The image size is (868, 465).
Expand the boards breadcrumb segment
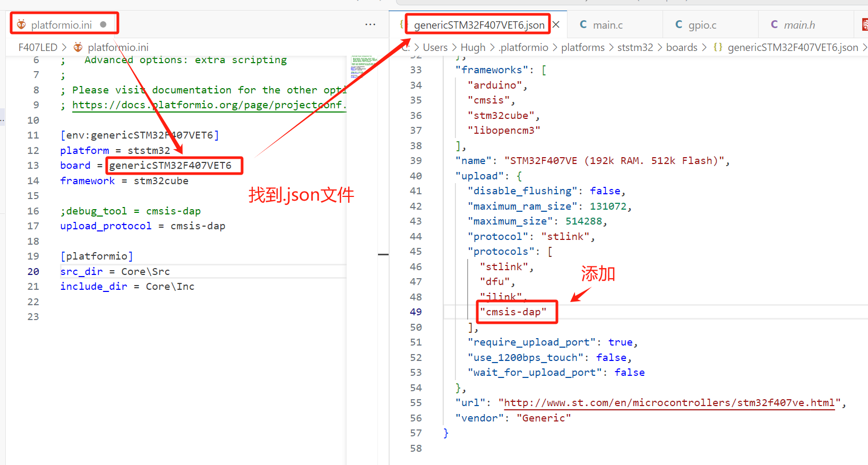click(682, 47)
